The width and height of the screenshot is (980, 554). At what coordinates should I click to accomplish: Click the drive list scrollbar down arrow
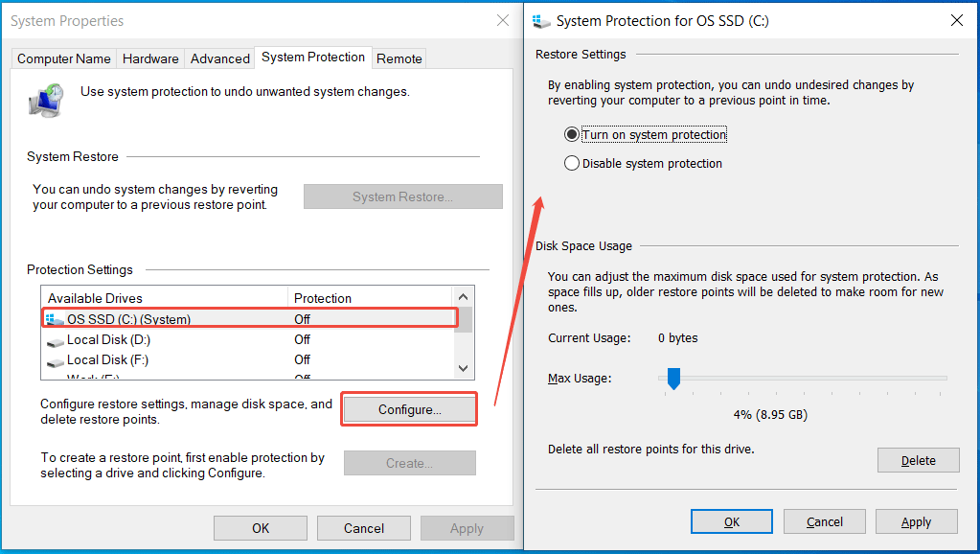click(463, 369)
